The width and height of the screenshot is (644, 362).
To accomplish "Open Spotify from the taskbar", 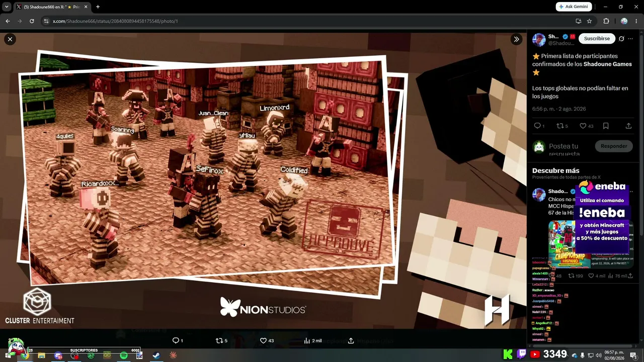I will tap(124, 355).
